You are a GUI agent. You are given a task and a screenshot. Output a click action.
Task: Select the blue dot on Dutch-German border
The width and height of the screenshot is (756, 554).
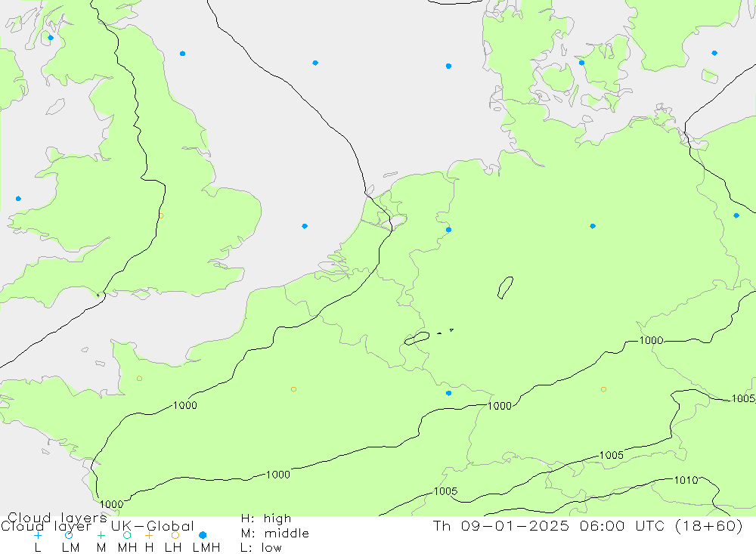point(448,230)
